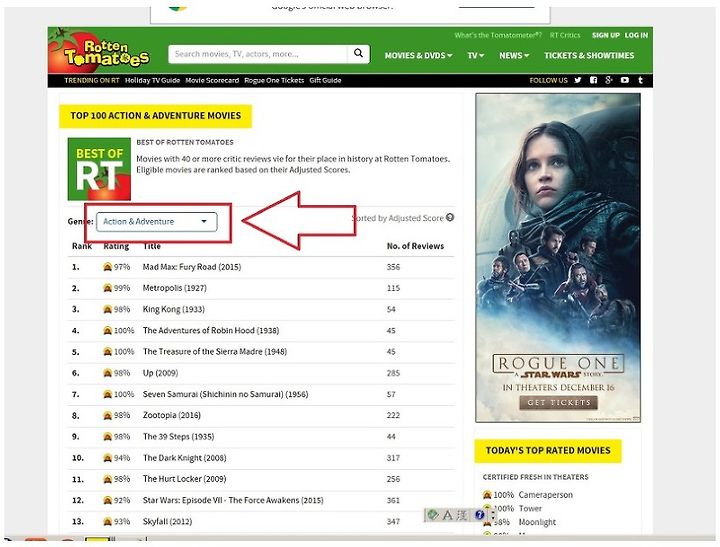The height and width of the screenshot is (547, 720).
Task: Open Rotten Tomatoes Facebook page icon
Action: click(593, 80)
